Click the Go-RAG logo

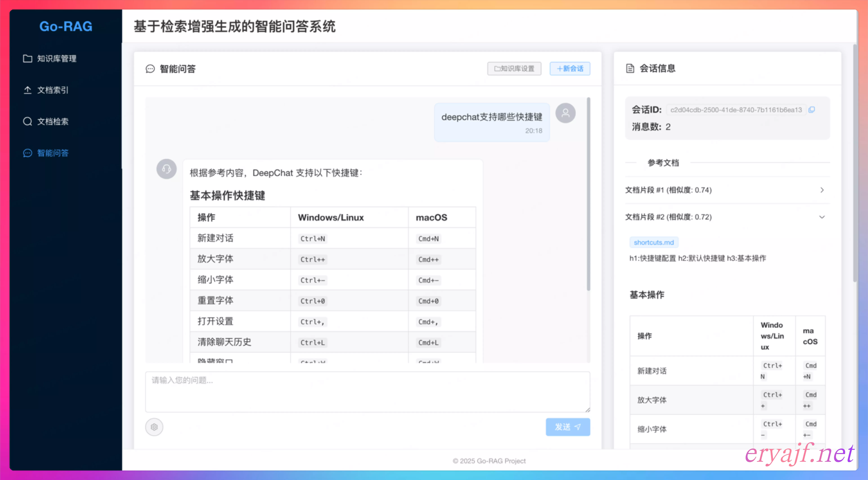coord(66,26)
